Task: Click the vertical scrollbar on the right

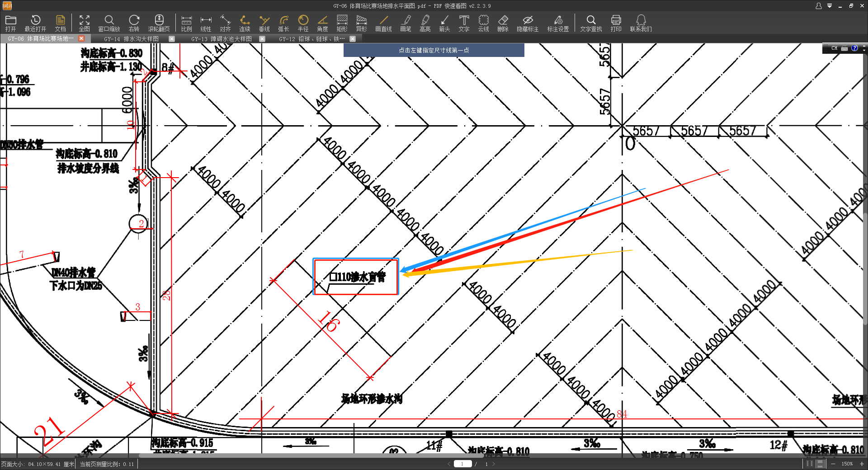Action: (865, 269)
